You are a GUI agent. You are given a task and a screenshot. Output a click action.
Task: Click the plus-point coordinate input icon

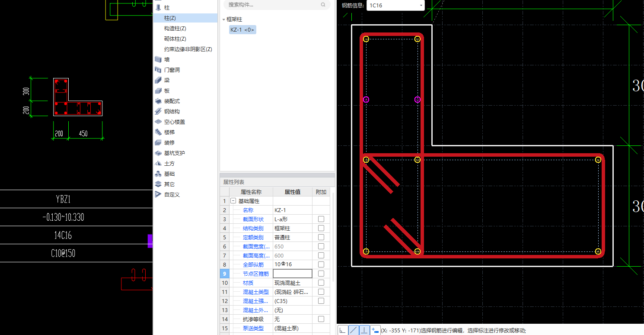point(375,330)
